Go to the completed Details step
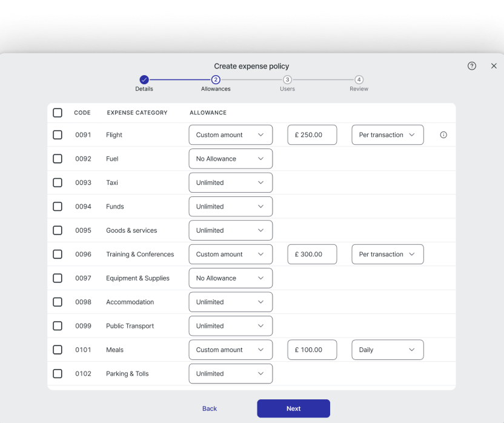This screenshot has height=423, width=504. (144, 80)
